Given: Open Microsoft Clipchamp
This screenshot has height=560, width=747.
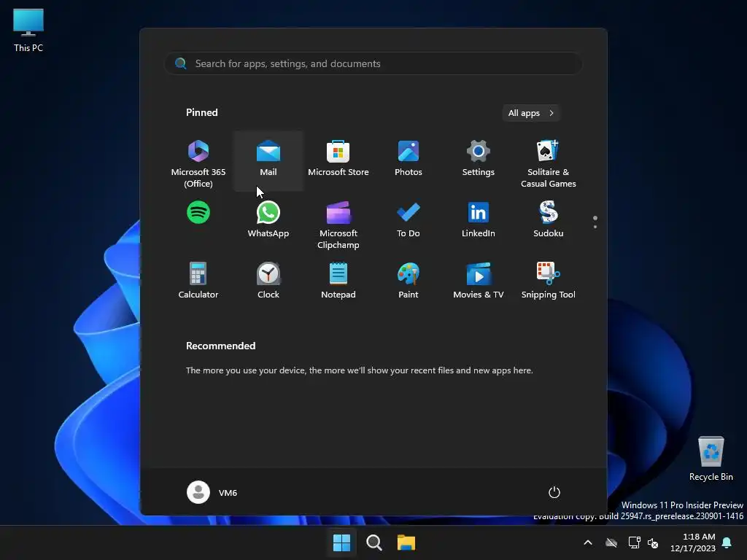Looking at the screenshot, I should (x=338, y=224).
